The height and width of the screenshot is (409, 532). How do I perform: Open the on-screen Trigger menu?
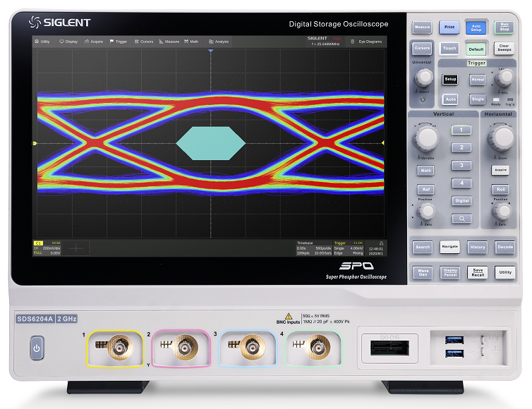(x=119, y=42)
